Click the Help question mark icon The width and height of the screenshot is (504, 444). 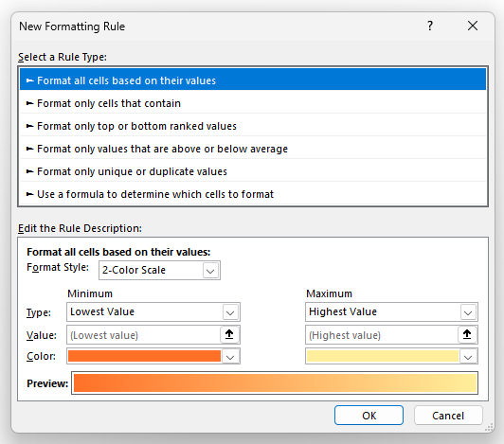pyautogui.click(x=430, y=26)
